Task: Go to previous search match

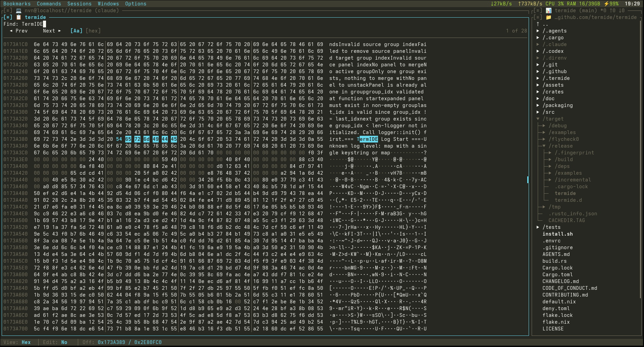Action: (x=19, y=31)
